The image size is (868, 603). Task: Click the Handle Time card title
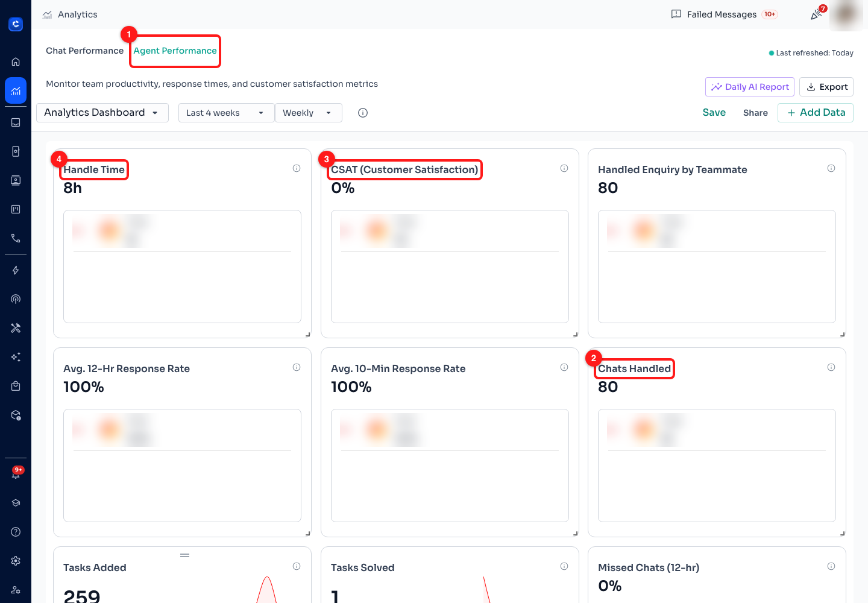(94, 169)
